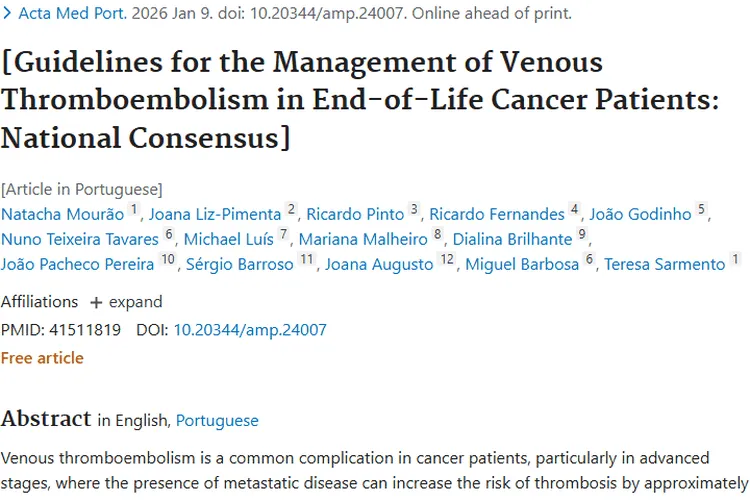
Task: Open author Natacha Mourão's page
Action: [x=62, y=214]
